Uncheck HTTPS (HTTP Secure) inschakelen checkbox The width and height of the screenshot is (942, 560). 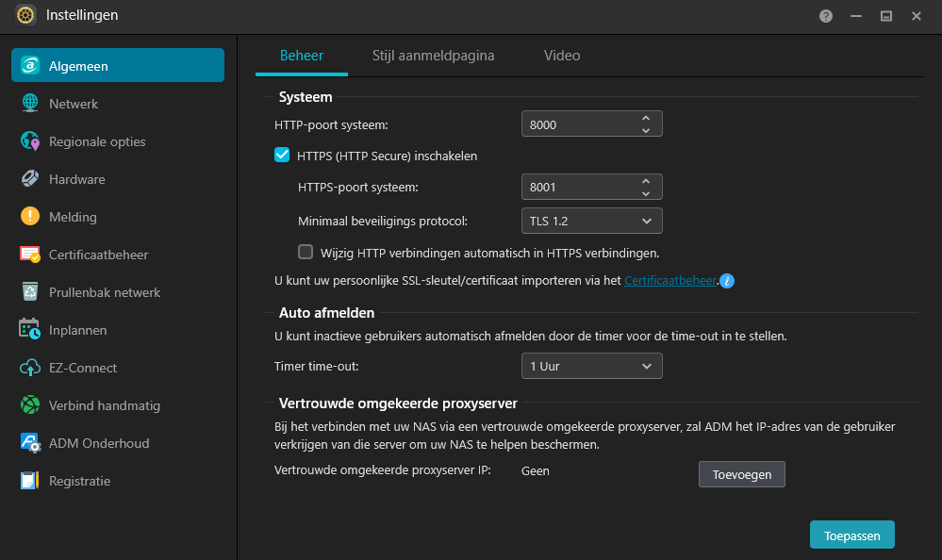(x=282, y=155)
